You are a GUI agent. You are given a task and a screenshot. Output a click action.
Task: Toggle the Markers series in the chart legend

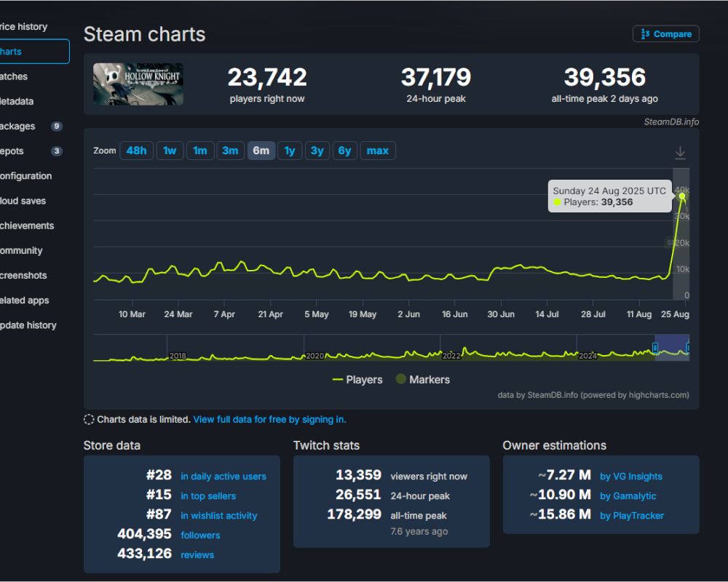422,379
